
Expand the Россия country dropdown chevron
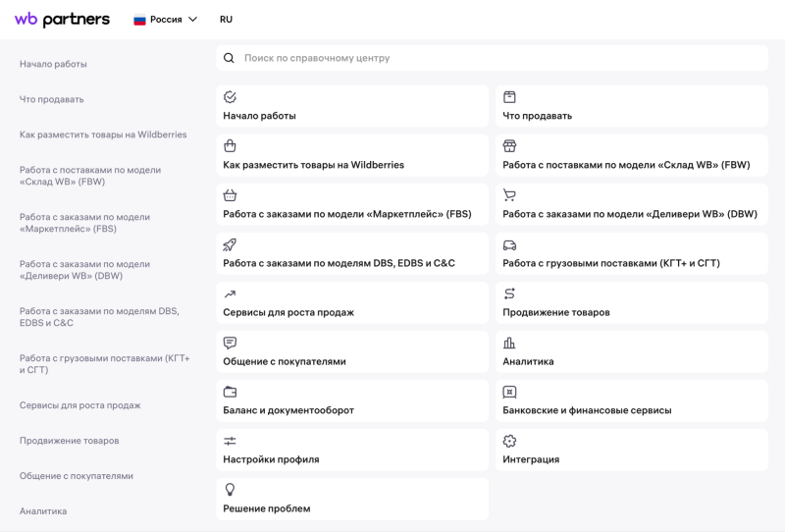pyautogui.click(x=192, y=20)
